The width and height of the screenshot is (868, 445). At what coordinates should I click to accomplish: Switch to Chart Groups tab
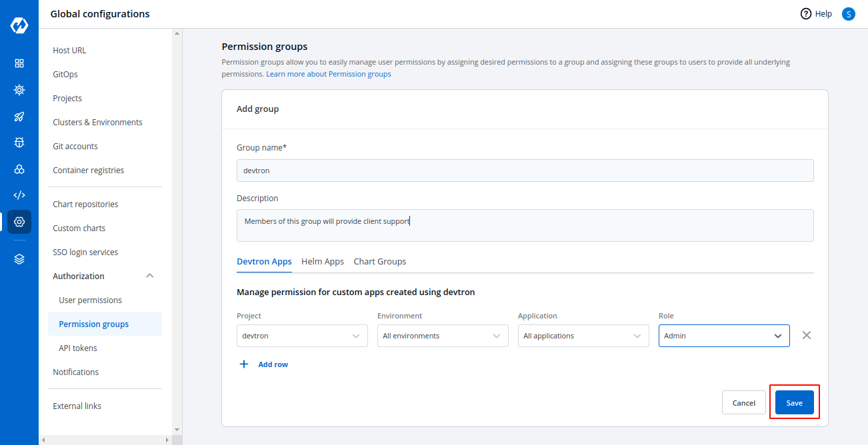coord(379,262)
